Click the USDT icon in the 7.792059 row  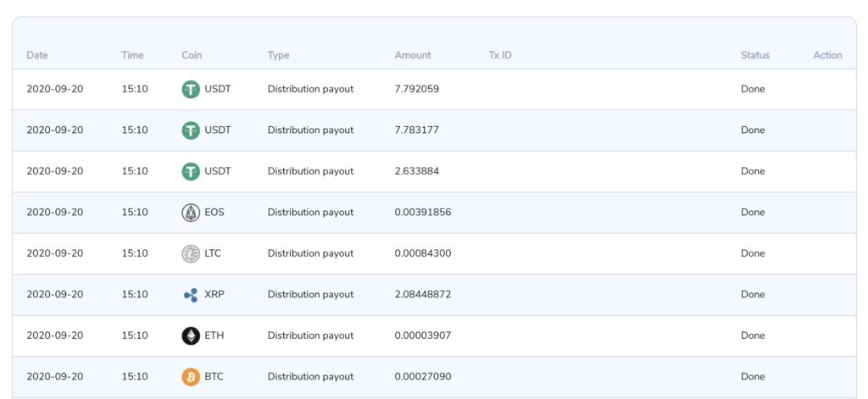click(191, 89)
